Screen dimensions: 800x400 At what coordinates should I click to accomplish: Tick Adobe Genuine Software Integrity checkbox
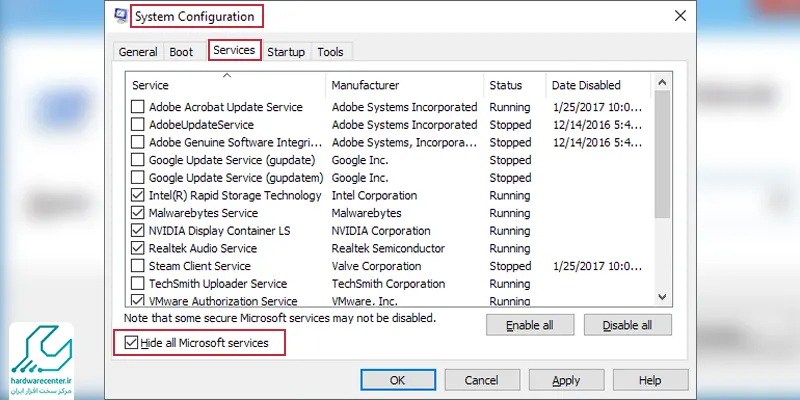(138, 142)
